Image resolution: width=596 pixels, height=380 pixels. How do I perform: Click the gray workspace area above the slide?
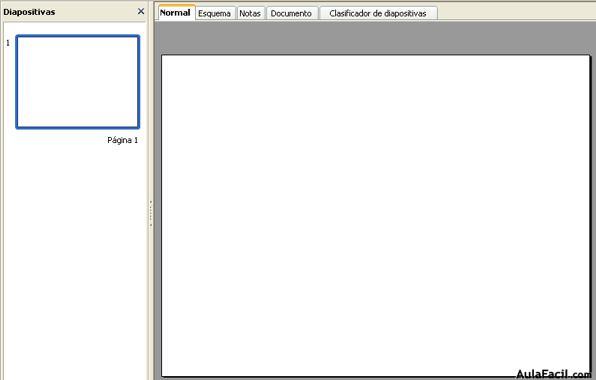(x=376, y=37)
